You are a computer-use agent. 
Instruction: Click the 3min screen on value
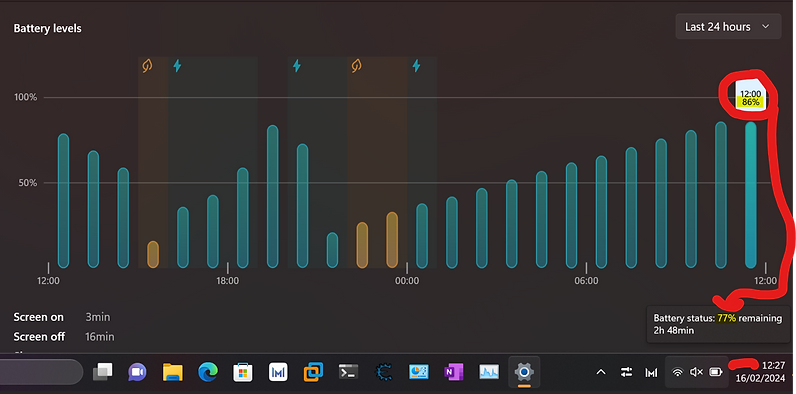point(97,317)
